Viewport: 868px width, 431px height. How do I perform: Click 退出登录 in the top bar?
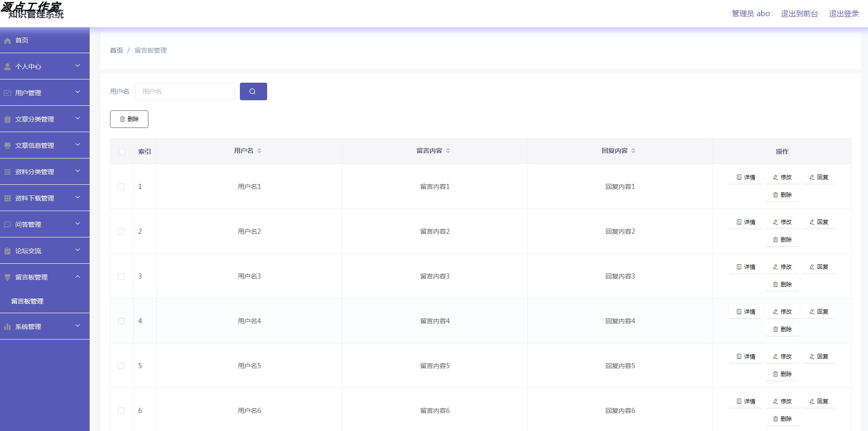pyautogui.click(x=844, y=14)
